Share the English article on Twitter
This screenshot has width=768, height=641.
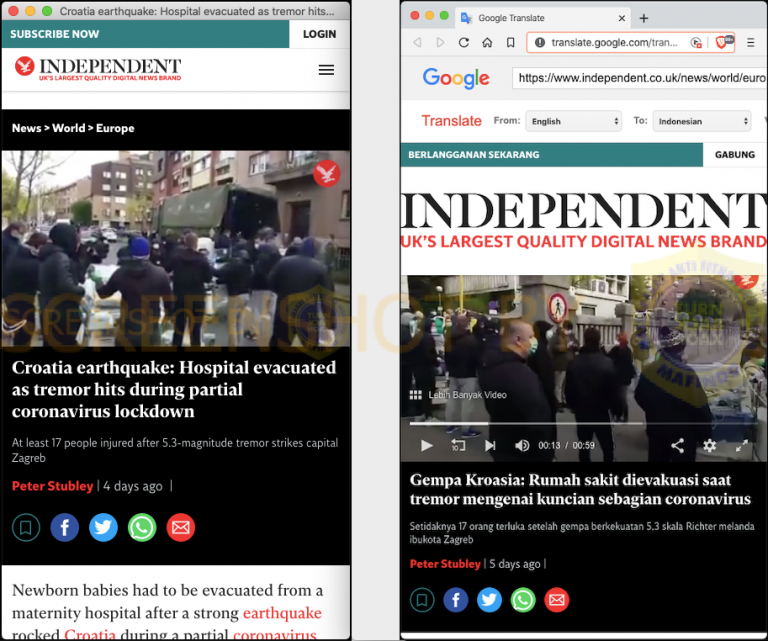[x=103, y=527]
